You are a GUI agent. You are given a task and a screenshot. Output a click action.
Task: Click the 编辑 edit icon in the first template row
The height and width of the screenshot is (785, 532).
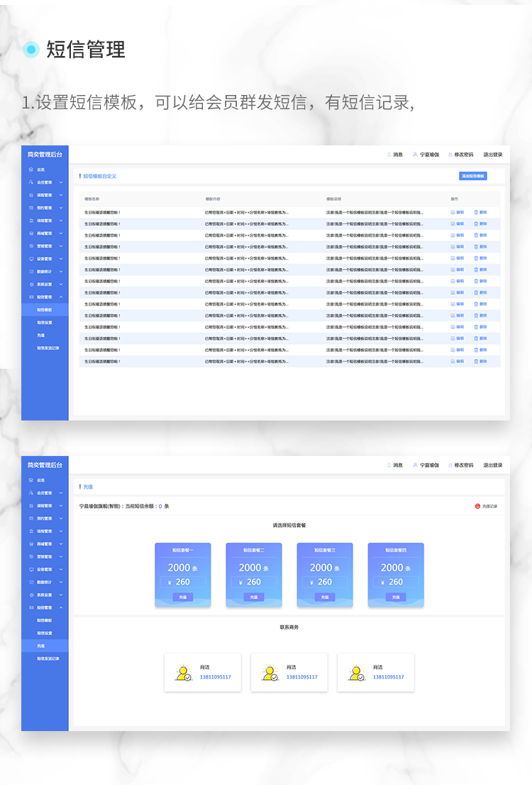click(x=453, y=212)
